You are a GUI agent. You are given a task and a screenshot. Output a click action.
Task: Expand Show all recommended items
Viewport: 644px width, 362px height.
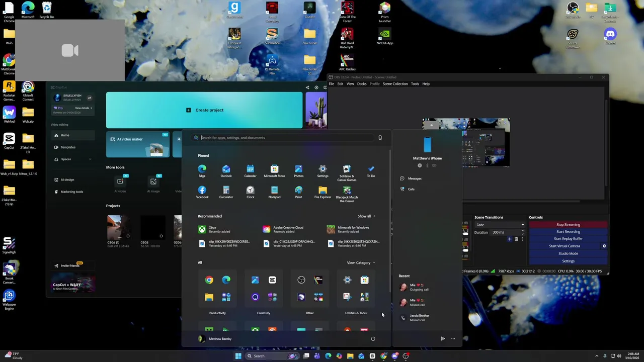point(366,216)
